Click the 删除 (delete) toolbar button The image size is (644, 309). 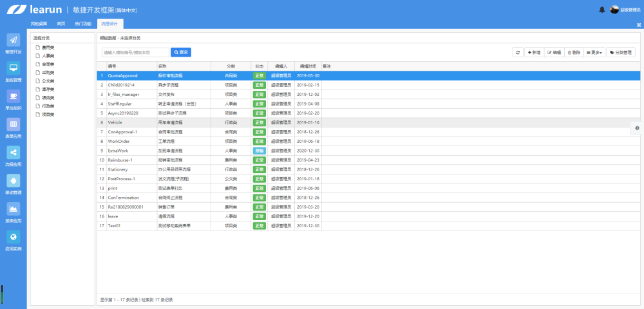tap(574, 53)
